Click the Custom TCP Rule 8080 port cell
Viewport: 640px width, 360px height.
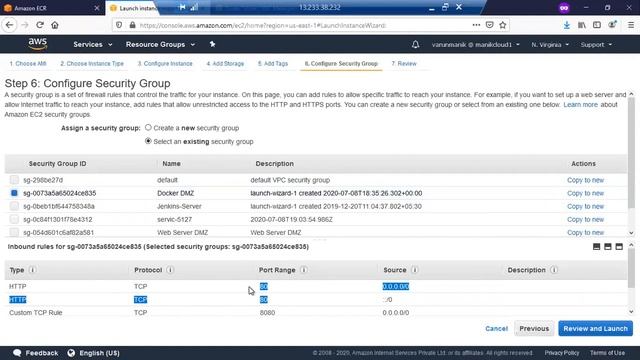tap(267, 313)
